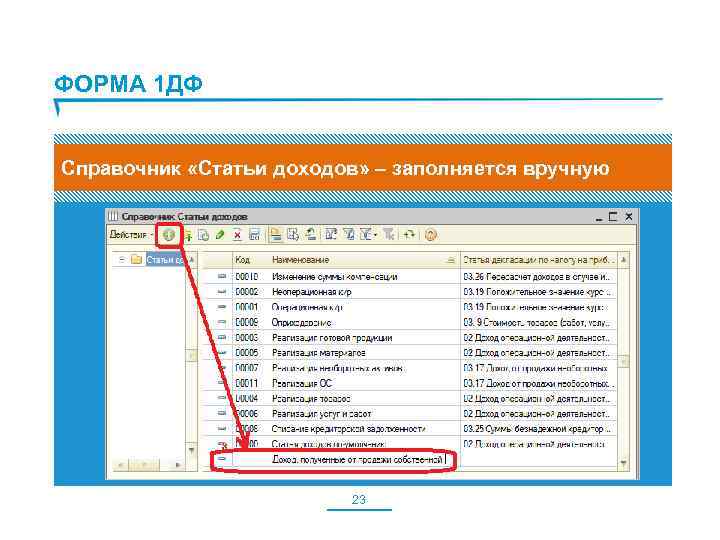
Task: Click the 03.26 Пересчет доходов declaration cell
Action: 537,276
